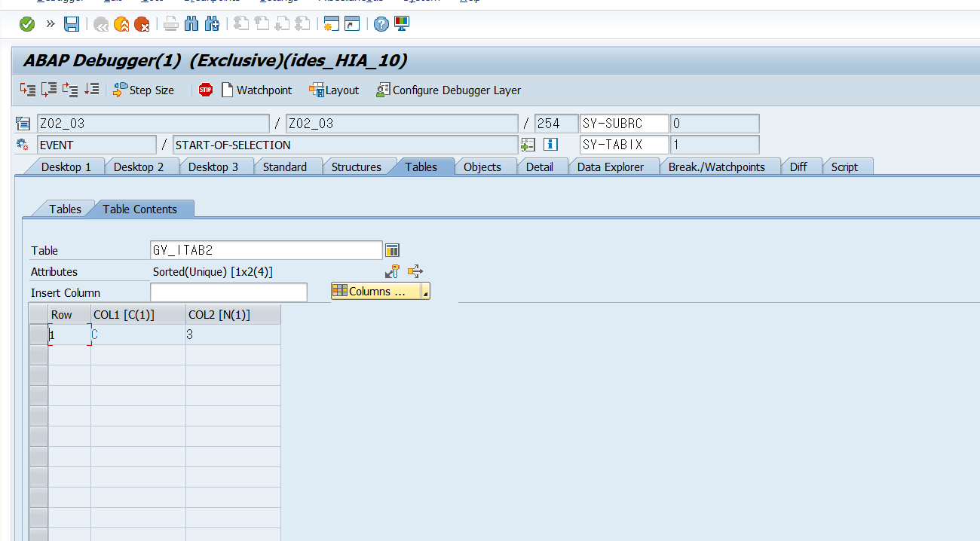Image resolution: width=980 pixels, height=541 pixels.
Task: Click the navigate-to-source icon after START-OF-SELECTION
Action: (528, 145)
